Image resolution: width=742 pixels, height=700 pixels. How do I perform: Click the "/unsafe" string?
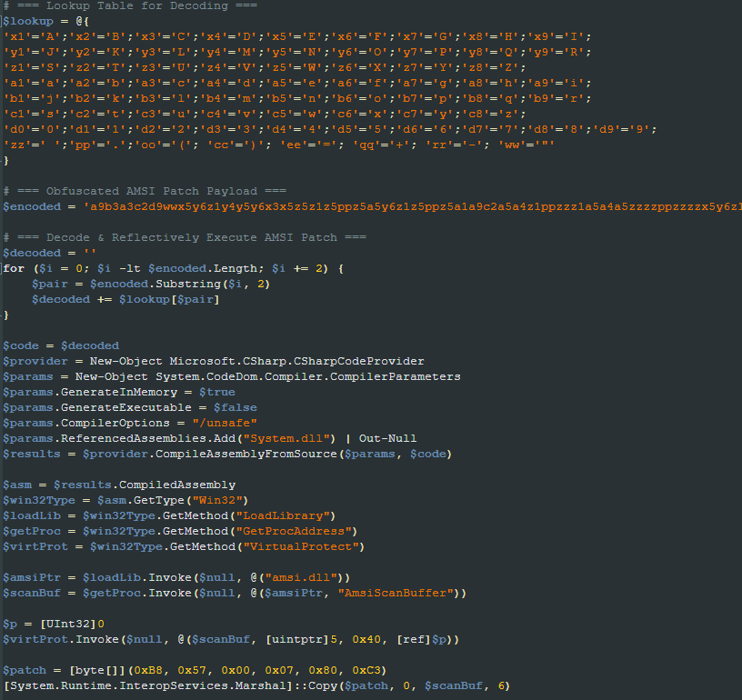coord(225,423)
